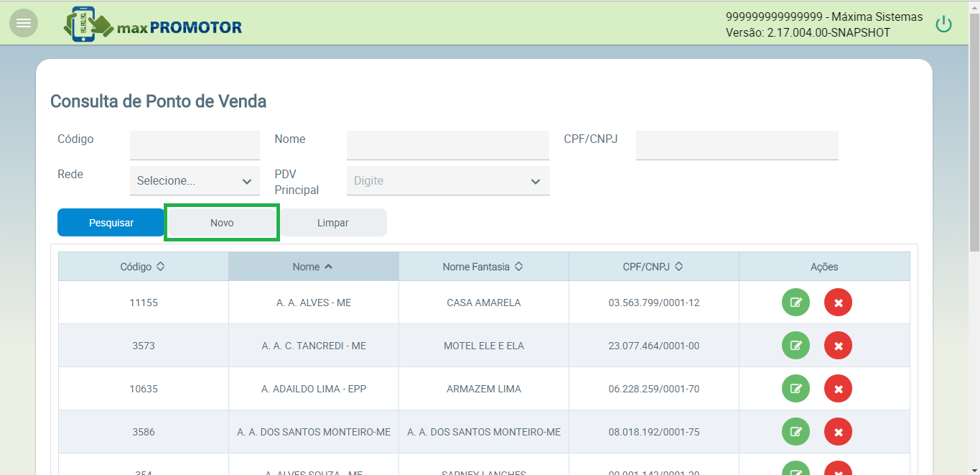Delete the MOTEL ELE E ELA row
The height and width of the screenshot is (475, 980).
tap(838, 346)
